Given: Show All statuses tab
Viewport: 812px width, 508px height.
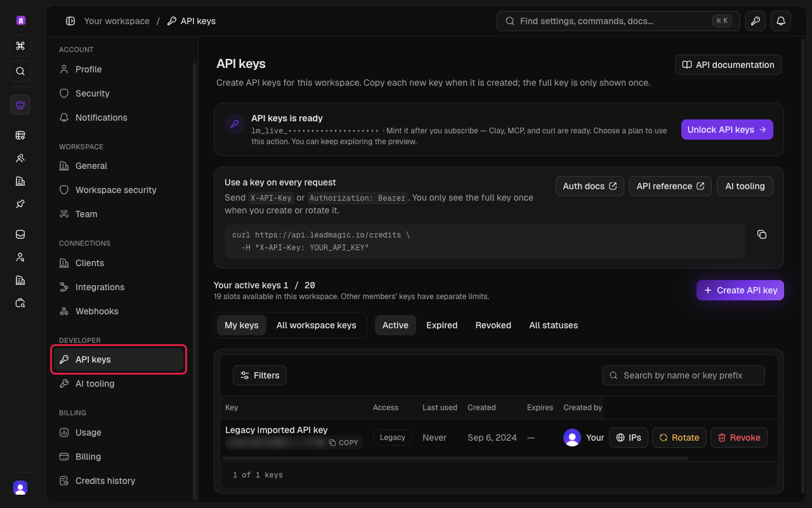Looking at the screenshot, I should [554, 325].
